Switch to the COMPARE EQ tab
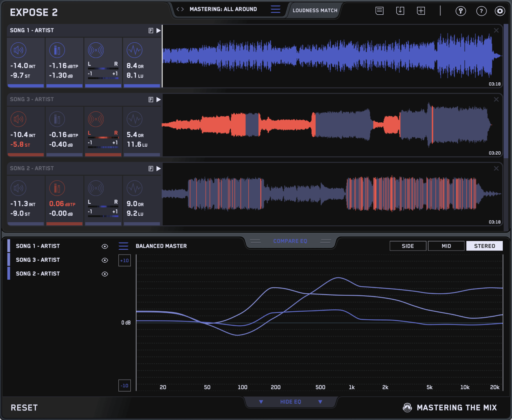The image size is (512, 420). tap(290, 241)
